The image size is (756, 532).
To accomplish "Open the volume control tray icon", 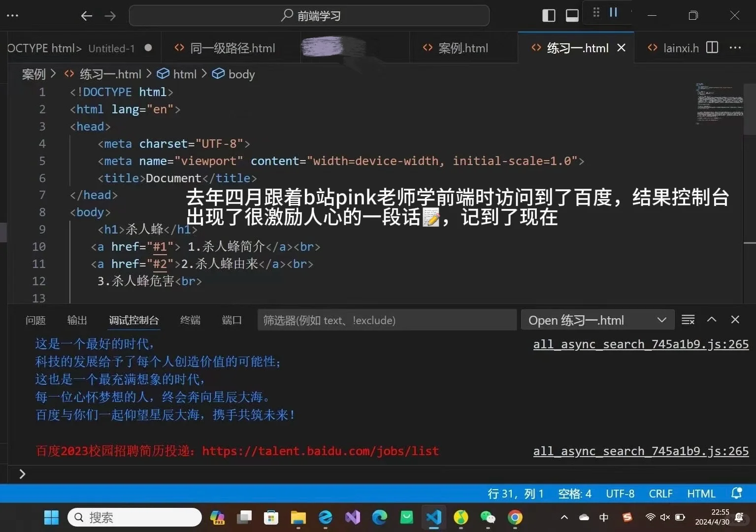I will tap(665, 517).
